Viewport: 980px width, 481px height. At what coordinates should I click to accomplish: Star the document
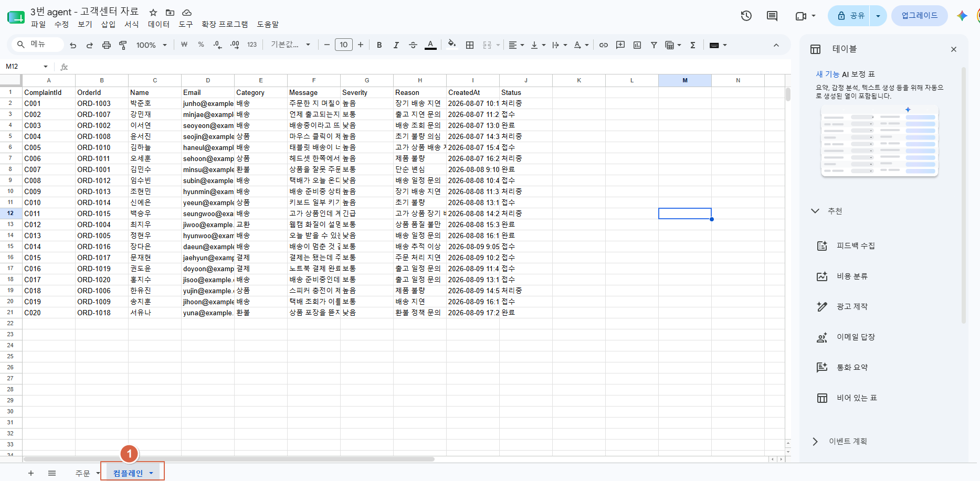(153, 12)
